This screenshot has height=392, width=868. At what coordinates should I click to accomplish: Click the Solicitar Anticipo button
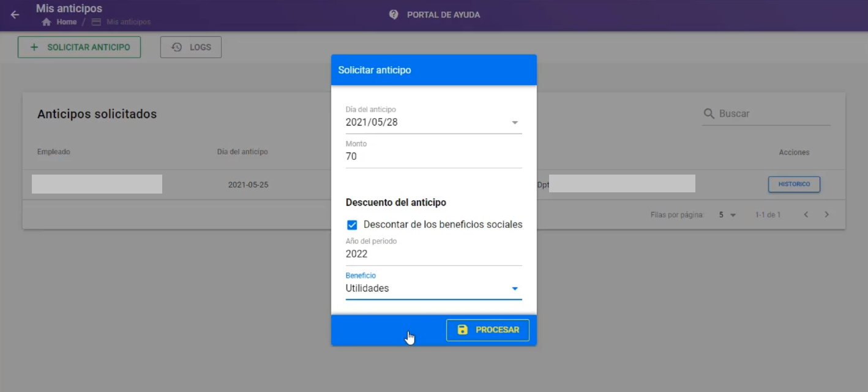click(x=79, y=47)
